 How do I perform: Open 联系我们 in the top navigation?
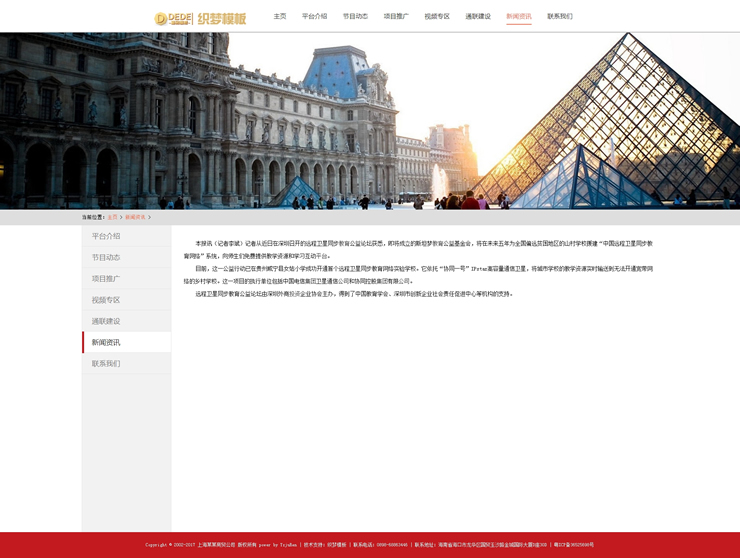point(560,17)
